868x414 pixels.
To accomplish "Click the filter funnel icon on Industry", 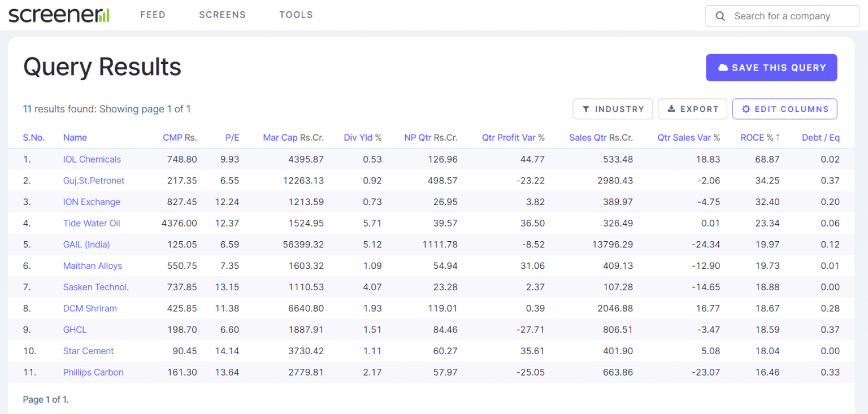I will (586, 109).
